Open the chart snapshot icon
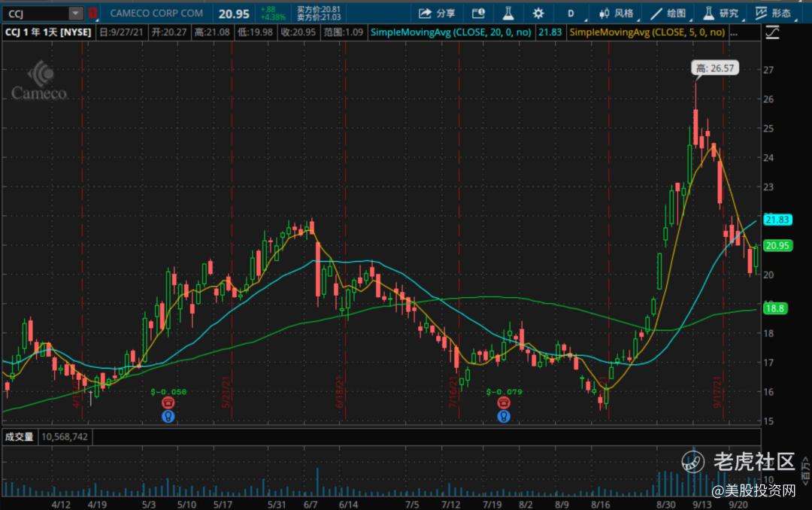The image size is (812, 510). coord(478,14)
